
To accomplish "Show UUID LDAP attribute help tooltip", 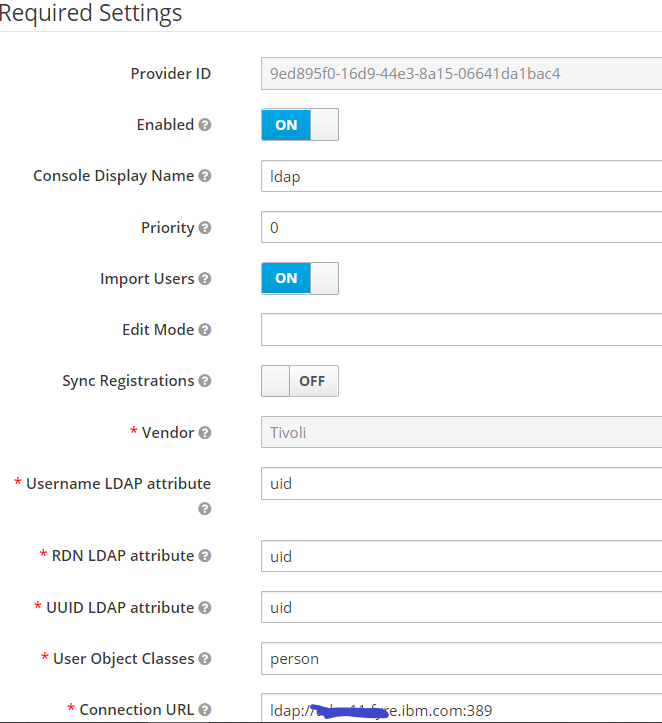I will pos(205,608).
